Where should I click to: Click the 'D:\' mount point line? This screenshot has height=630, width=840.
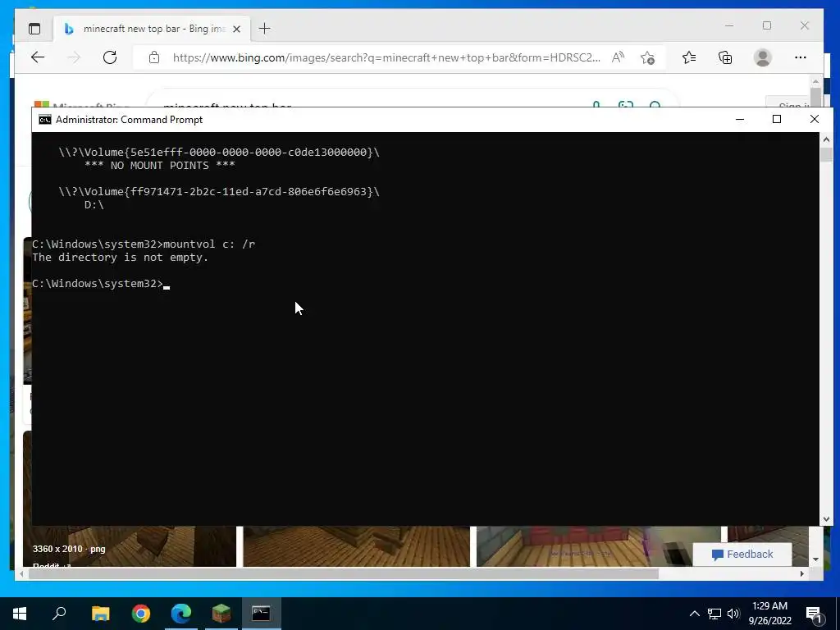(x=94, y=204)
